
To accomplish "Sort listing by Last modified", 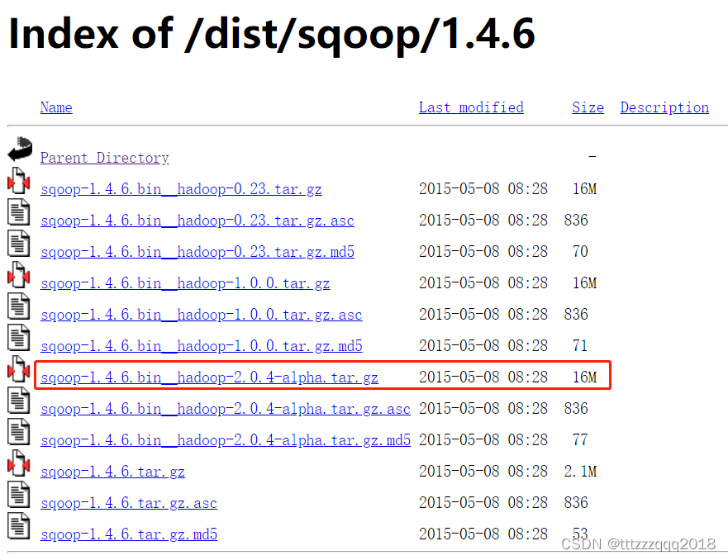I will (471, 107).
